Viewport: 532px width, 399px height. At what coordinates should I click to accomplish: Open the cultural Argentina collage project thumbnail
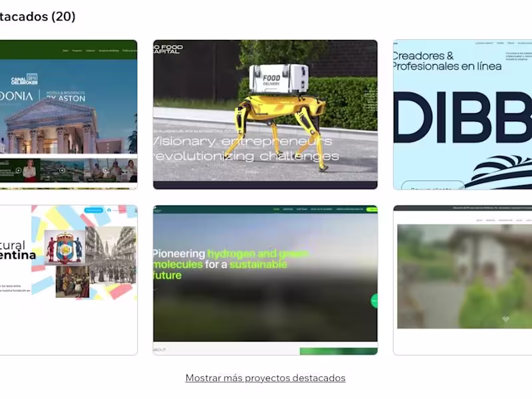click(x=68, y=280)
